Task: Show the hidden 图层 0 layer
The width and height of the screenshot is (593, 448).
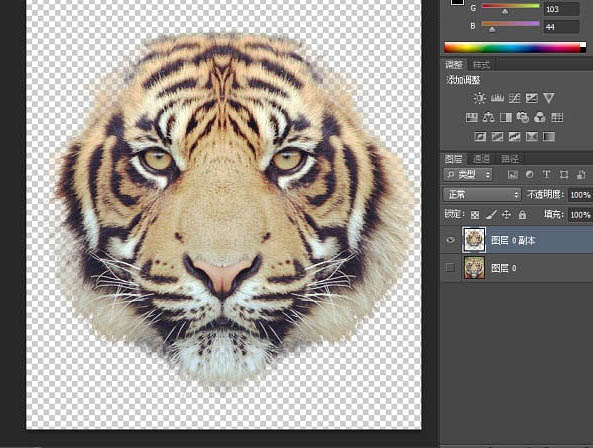Action: (x=450, y=268)
